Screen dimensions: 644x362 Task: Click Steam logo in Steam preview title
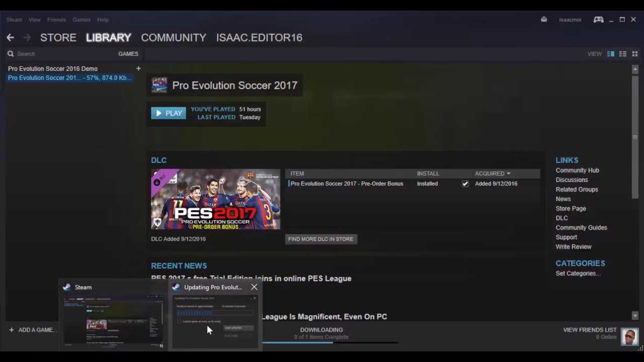[x=66, y=287]
